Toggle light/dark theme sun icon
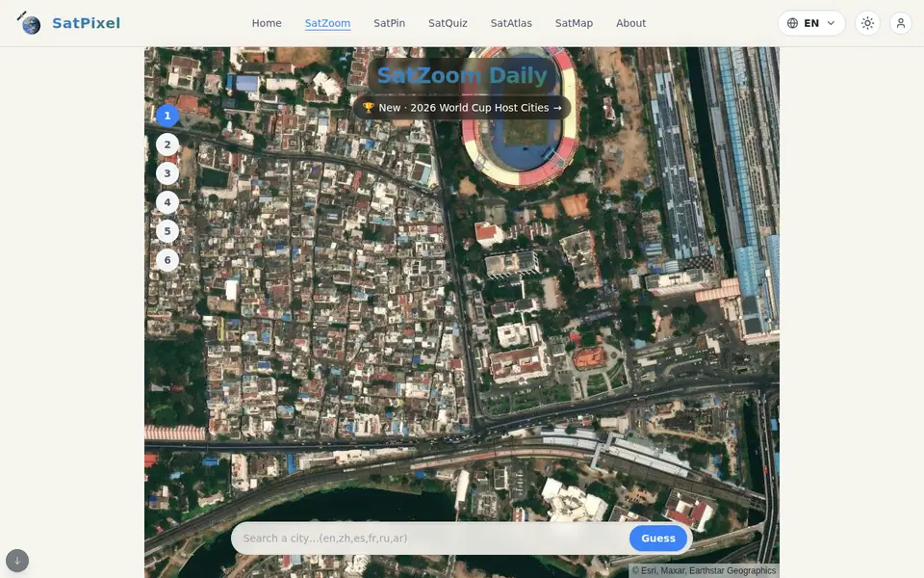The width and height of the screenshot is (924, 578). tap(867, 23)
